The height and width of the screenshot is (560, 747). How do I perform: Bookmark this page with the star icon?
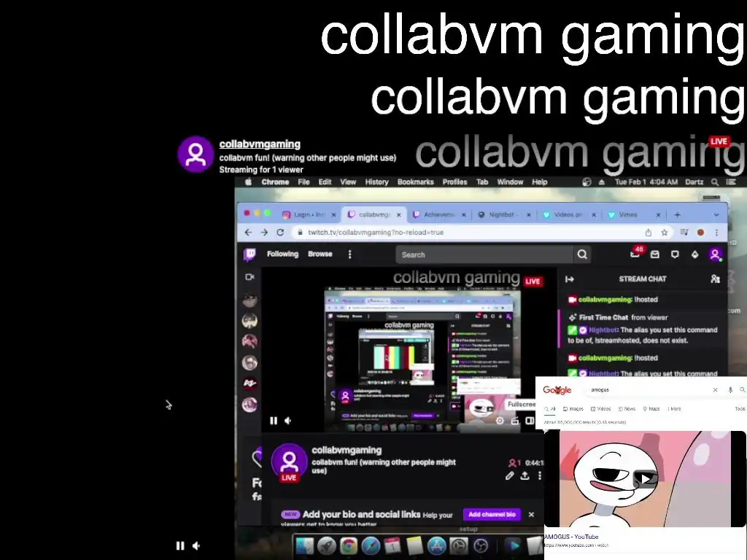[664, 233]
